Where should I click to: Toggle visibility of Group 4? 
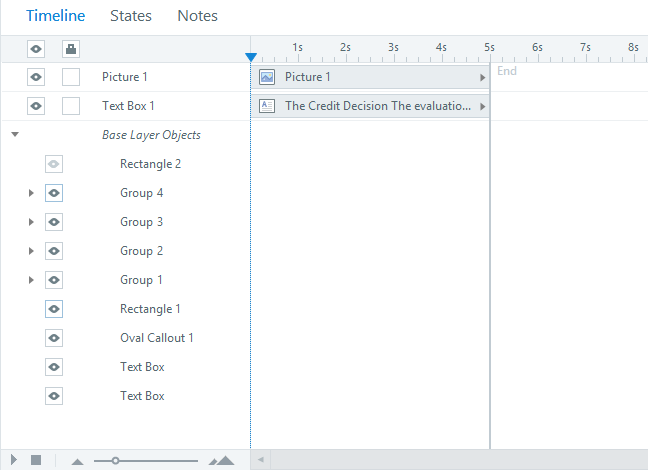(54, 193)
